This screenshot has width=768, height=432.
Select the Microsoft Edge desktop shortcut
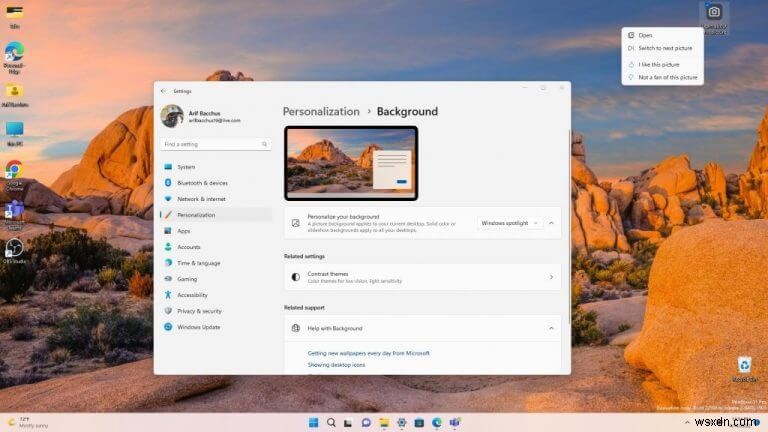coord(14,57)
